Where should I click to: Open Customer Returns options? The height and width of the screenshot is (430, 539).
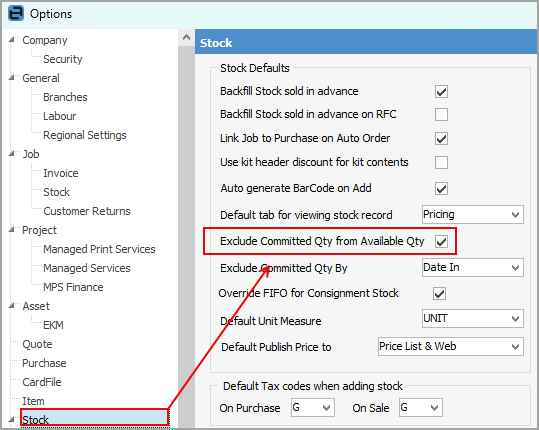pyautogui.click(x=87, y=211)
